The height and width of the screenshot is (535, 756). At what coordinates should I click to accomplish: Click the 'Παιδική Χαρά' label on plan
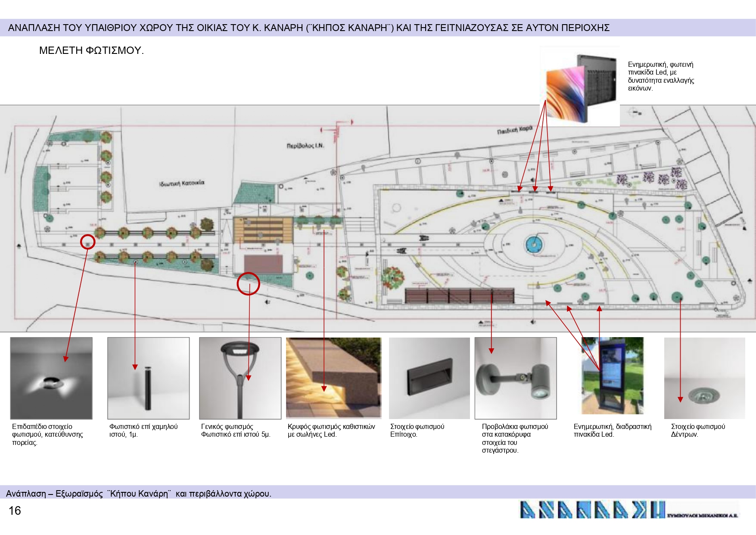pos(515,130)
